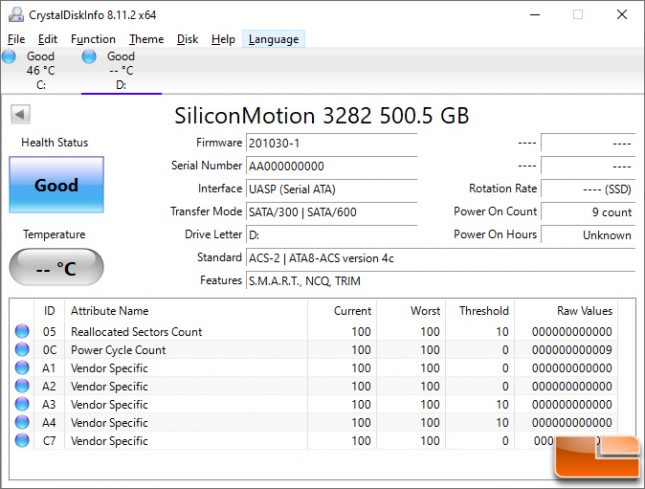Click the Serial Number field AA000000000

[x=332, y=166]
